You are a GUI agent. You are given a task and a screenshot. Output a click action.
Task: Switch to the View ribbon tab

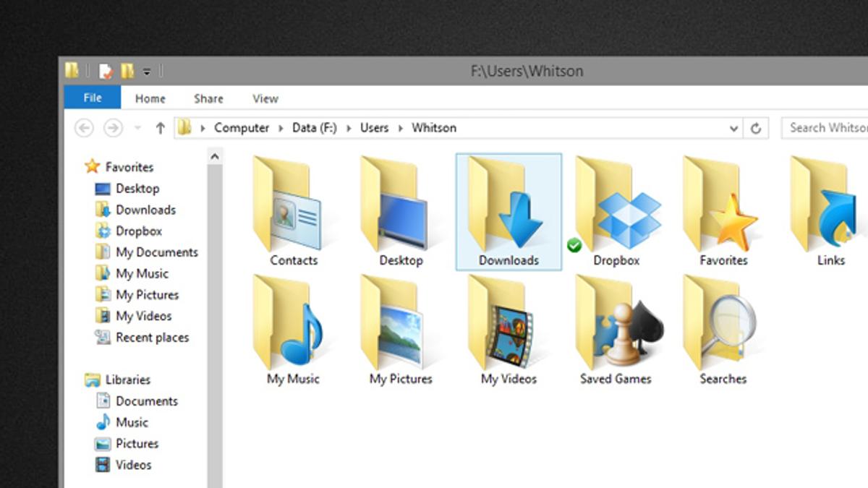pyautogui.click(x=265, y=98)
